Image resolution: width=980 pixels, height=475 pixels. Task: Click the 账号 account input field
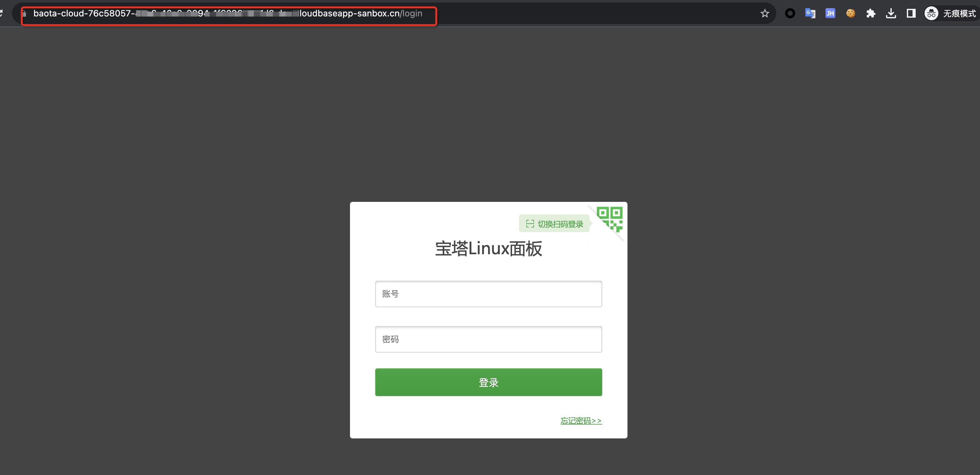click(x=488, y=293)
